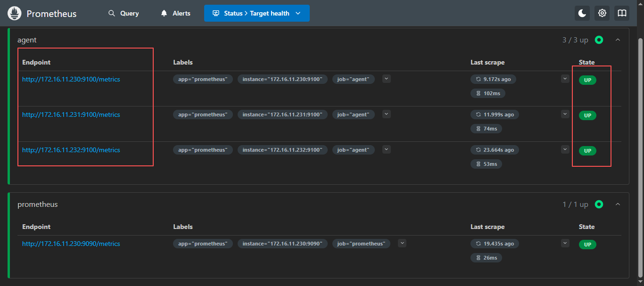Expand scrape details beside 19.435s ago
644x286 pixels.
pos(565,243)
